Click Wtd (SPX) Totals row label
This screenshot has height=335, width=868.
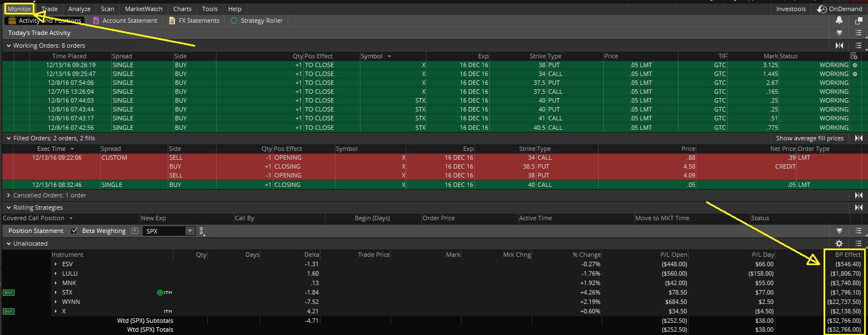tap(150, 329)
